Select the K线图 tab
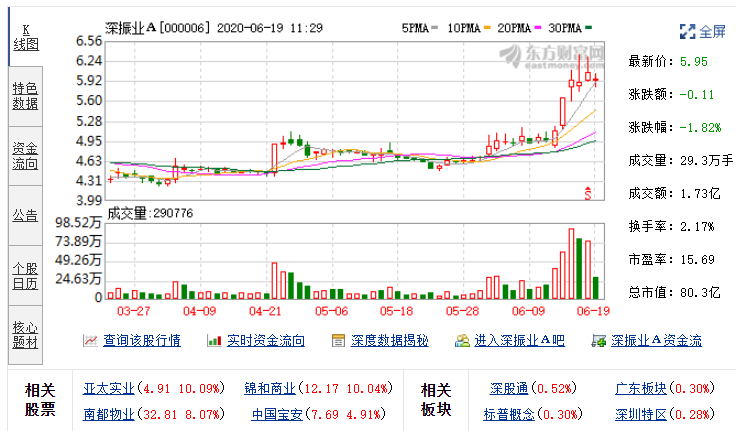 (26, 38)
